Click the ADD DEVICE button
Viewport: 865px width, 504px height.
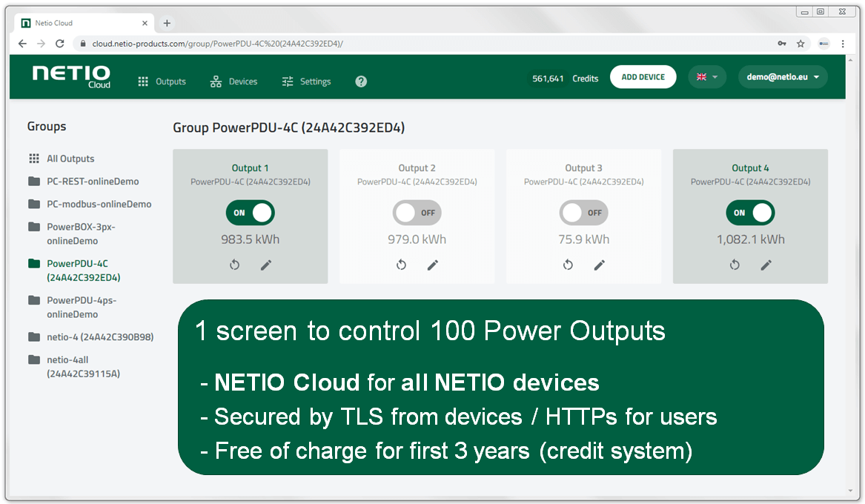click(x=643, y=77)
